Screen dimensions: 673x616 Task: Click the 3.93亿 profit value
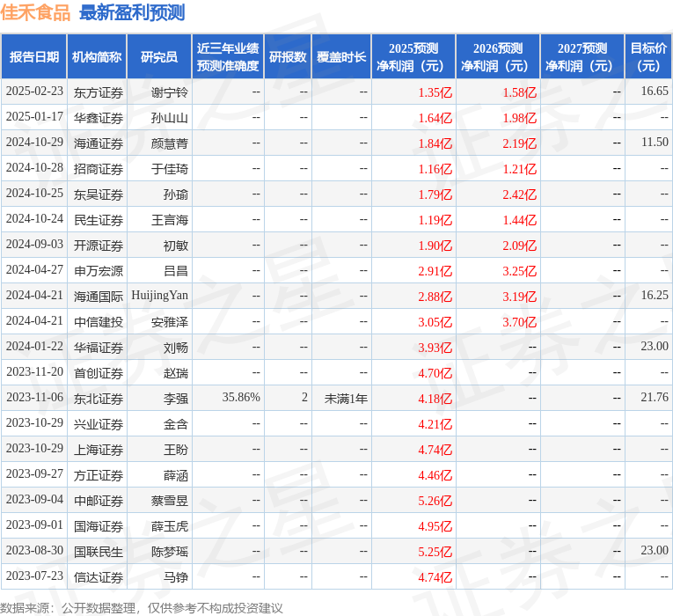435,348
